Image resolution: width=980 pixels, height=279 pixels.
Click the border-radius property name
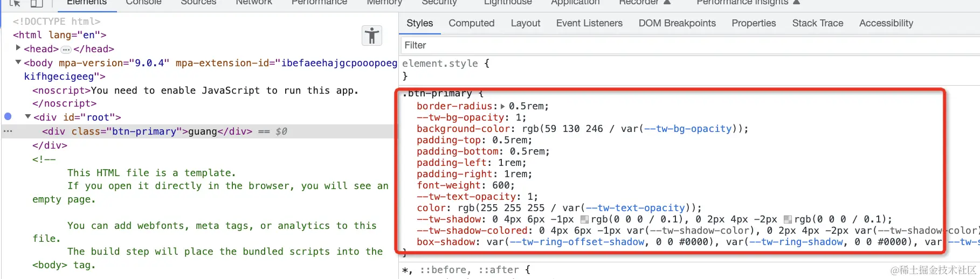pyautogui.click(x=454, y=106)
